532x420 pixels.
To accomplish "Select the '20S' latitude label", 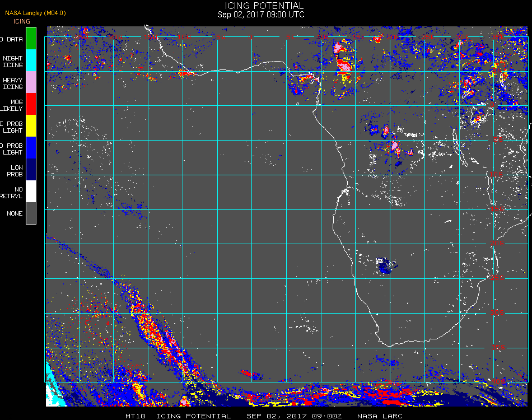I will 497,243.
